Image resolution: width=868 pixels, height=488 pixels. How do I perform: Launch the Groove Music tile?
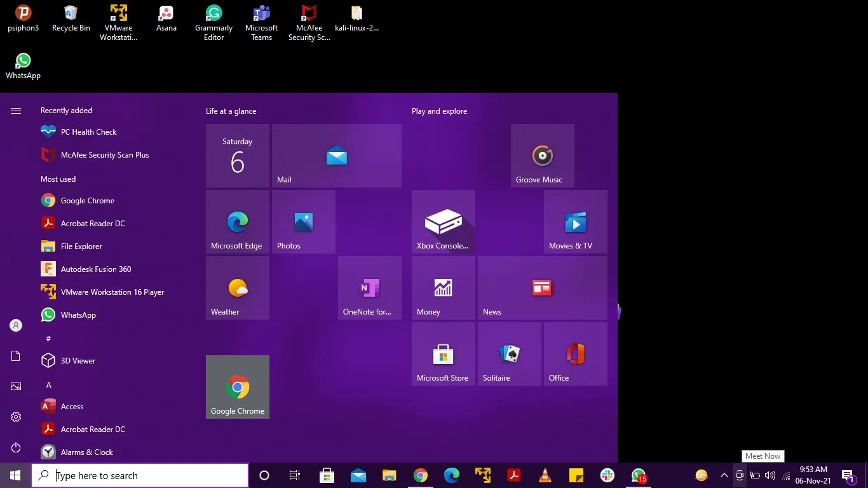pos(543,156)
